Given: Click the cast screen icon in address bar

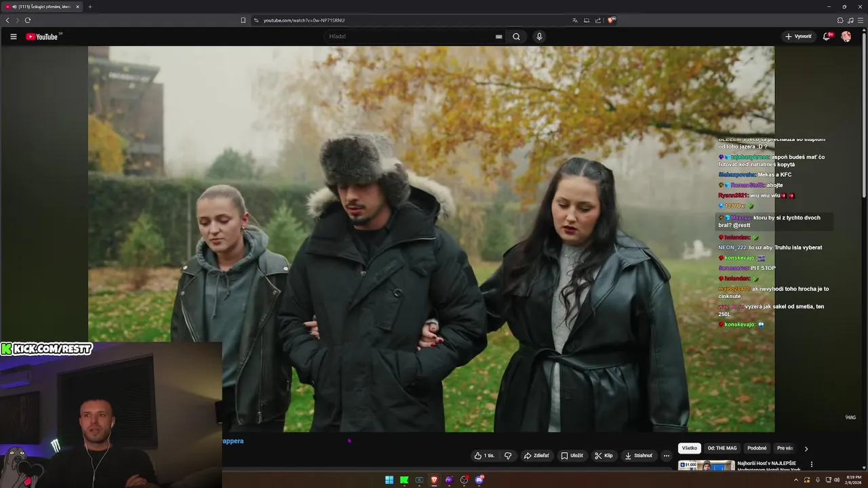Looking at the screenshot, I should pyautogui.click(x=587, y=20).
